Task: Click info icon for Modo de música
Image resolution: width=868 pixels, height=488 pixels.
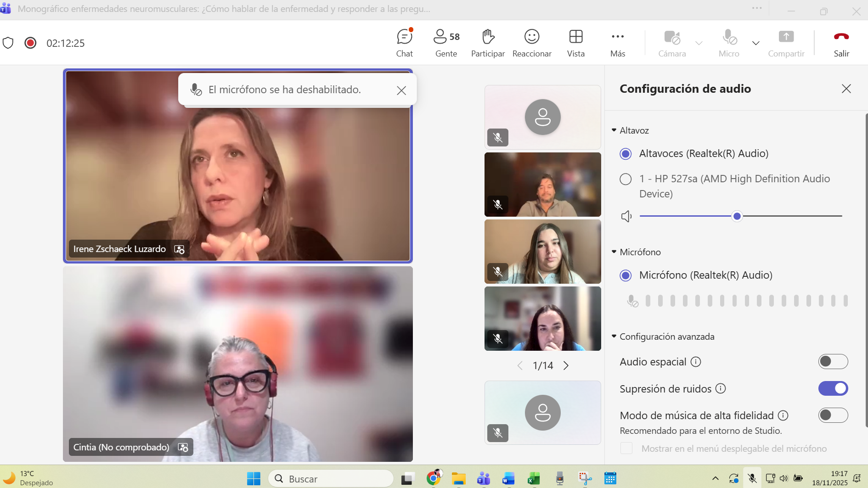Action: tap(783, 415)
